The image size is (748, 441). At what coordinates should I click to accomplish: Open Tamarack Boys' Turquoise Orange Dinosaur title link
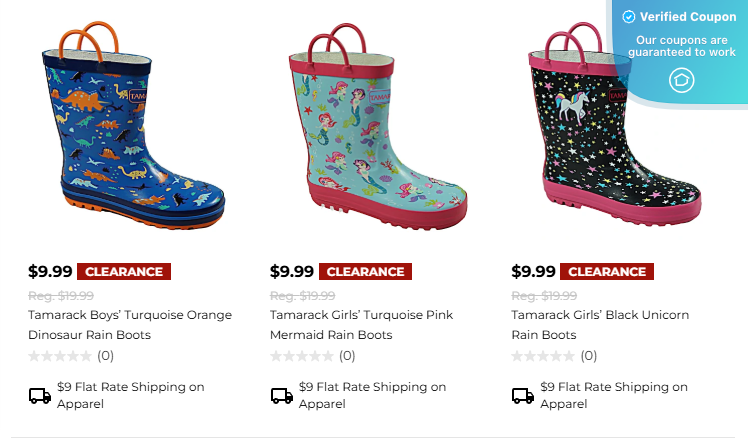point(130,325)
